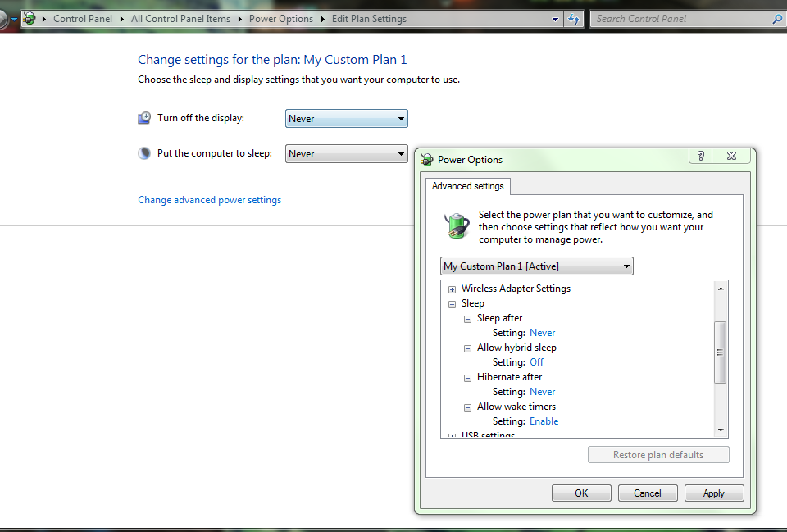Close the Power Options dialog
The height and width of the screenshot is (532, 787).
tap(731, 156)
